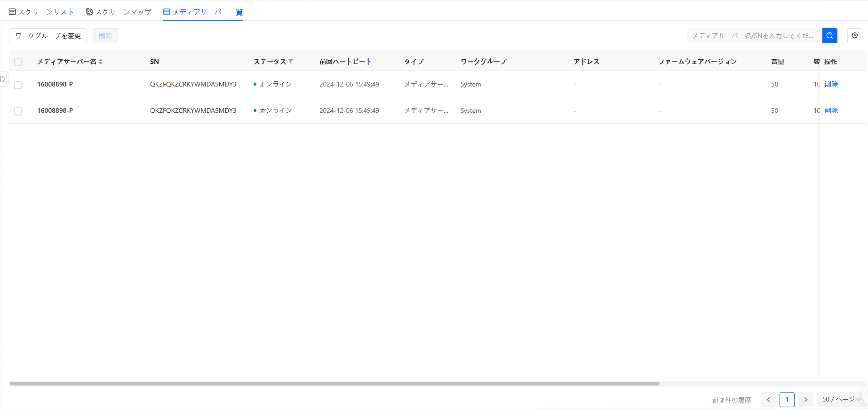Go to the previous page arrow
This screenshot has height=409, width=868.
768,400
